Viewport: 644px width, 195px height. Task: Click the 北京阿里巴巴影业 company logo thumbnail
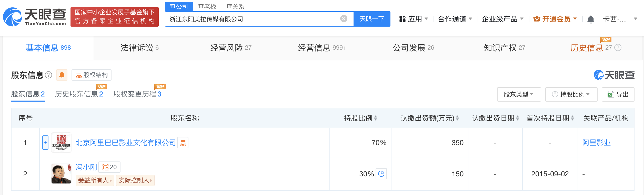[61, 143]
